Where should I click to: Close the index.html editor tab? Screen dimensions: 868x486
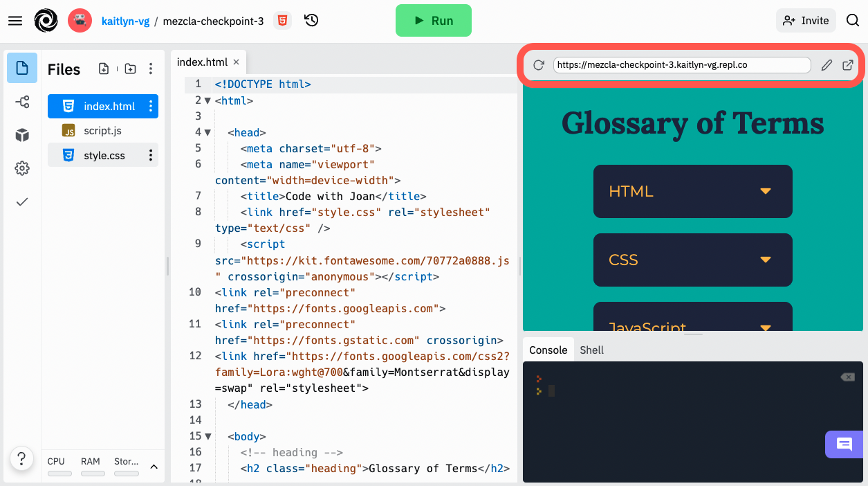pyautogui.click(x=236, y=62)
